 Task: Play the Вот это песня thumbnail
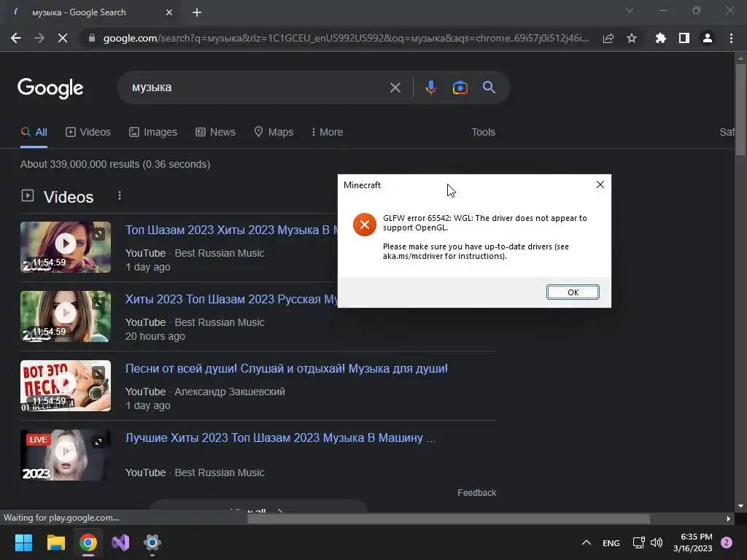65,382
